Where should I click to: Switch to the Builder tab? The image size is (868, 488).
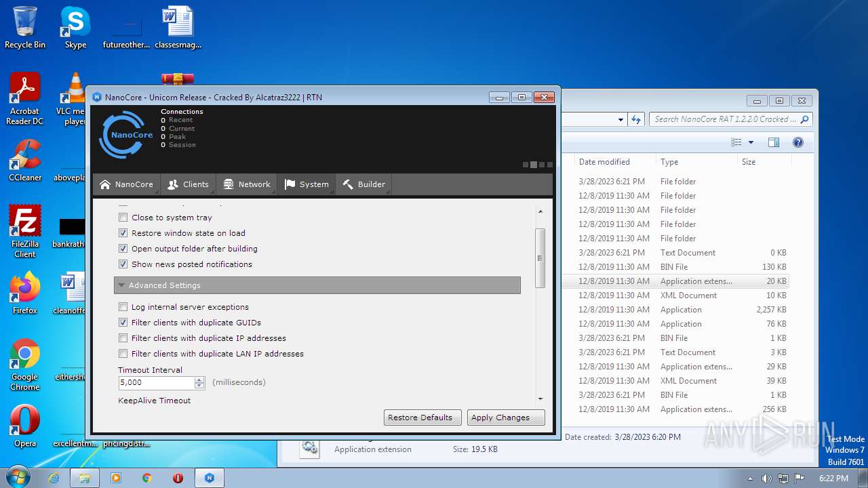tap(363, 184)
